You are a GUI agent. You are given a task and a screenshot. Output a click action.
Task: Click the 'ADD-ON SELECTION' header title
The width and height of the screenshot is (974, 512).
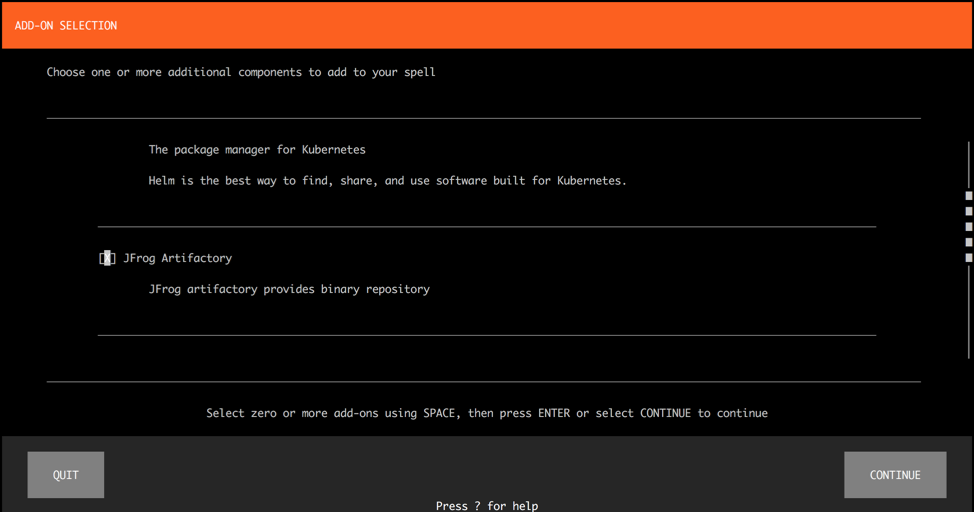tap(66, 25)
